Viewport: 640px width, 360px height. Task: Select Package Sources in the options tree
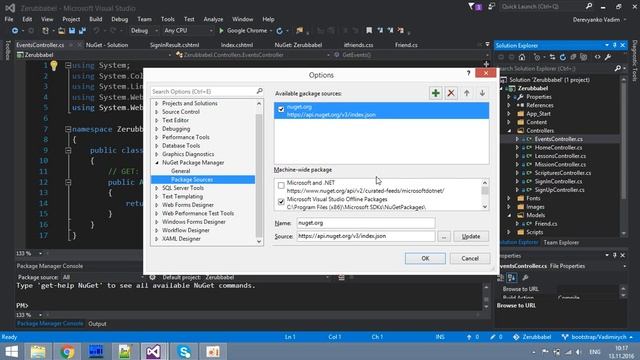coord(192,180)
